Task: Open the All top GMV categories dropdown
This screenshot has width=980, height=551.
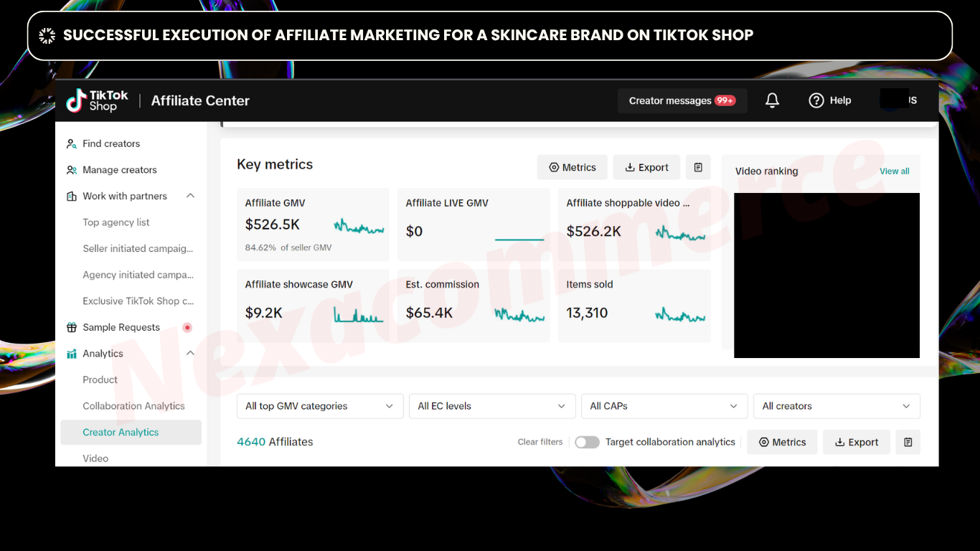Action: point(319,406)
